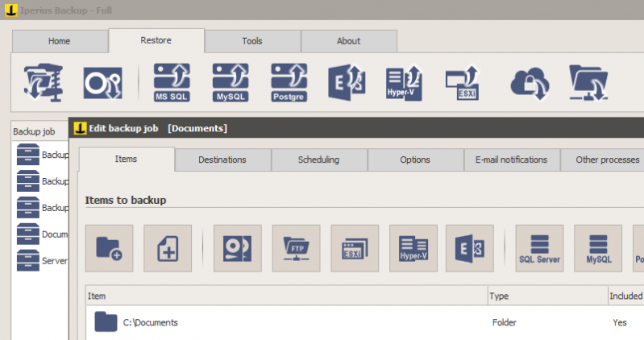
Task: Click the Item column header
Action: point(287,296)
